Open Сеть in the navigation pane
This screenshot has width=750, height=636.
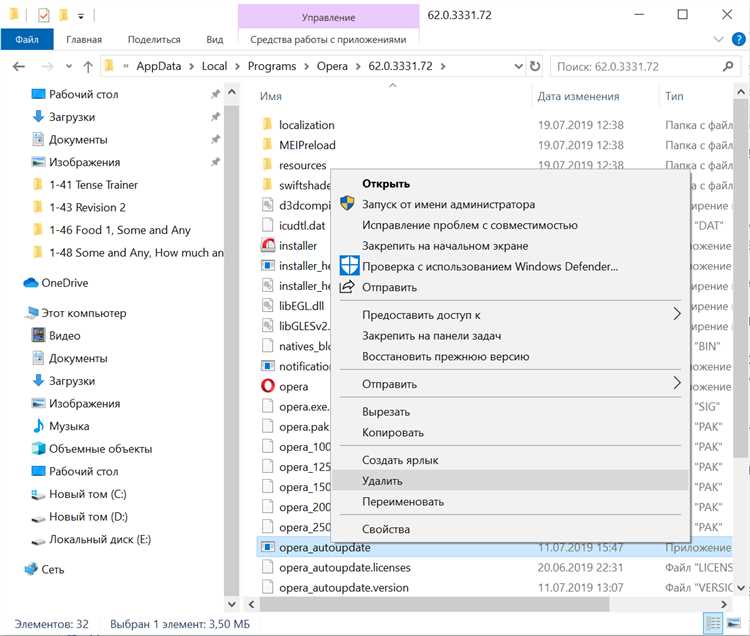(x=53, y=569)
